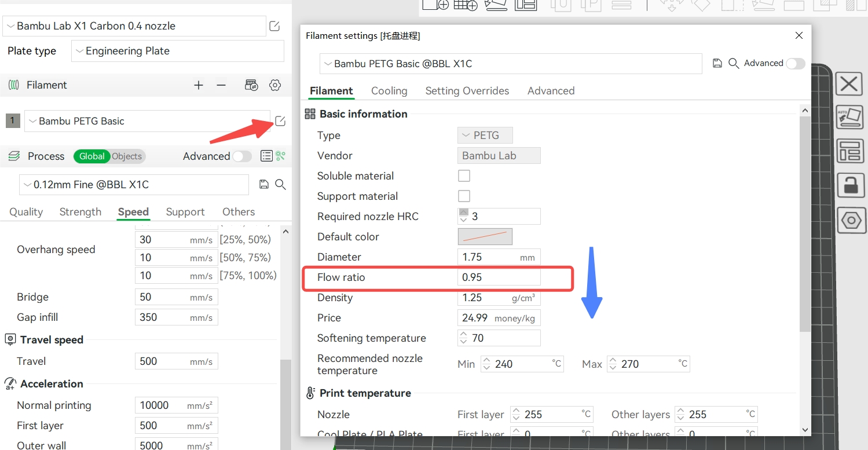Switch to the Strength tab
The width and height of the screenshot is (868, 450).
(x=80, y=212)
